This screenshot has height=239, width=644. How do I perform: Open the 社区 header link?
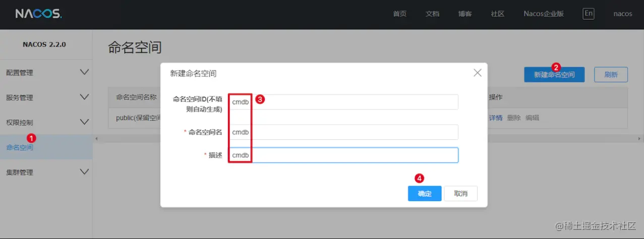[497, 14]
